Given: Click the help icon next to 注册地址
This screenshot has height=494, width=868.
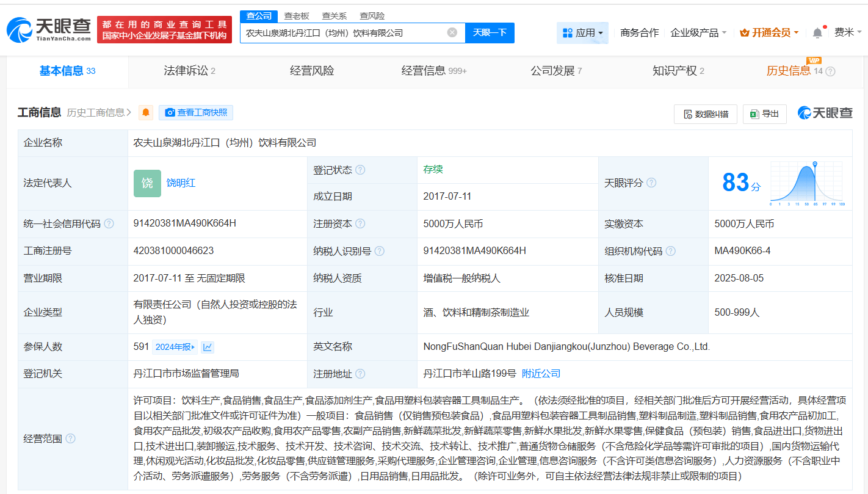Looking at the screenshot, I should pyautogui.click(x=360, y=374).
